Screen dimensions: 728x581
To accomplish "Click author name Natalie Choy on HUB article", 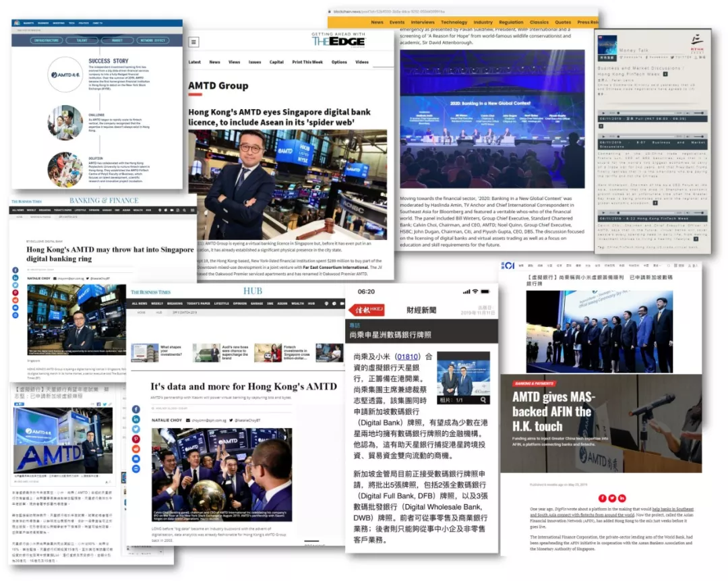I will point(166,421).
